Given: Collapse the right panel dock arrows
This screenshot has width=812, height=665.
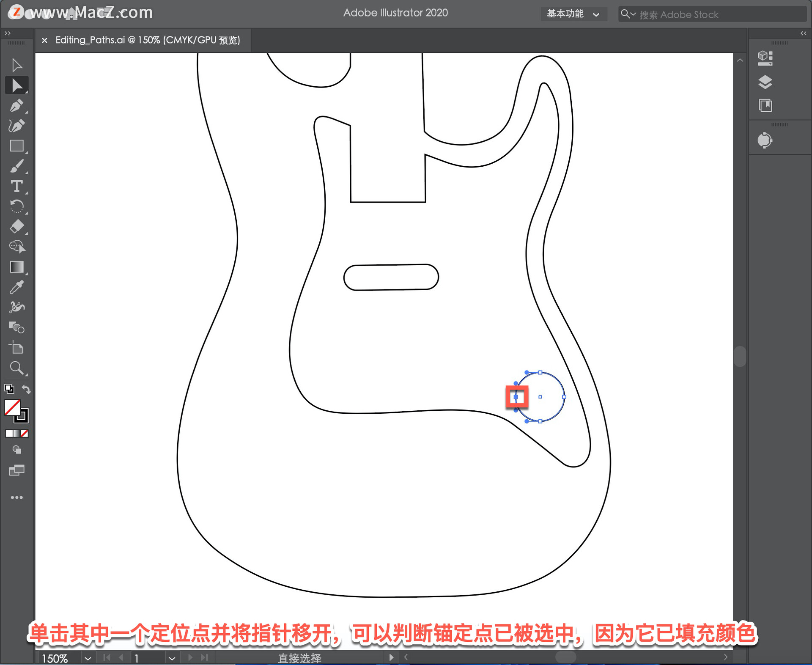Looking at the screenshot, I should pyautogui.click(x=803, y=33).
